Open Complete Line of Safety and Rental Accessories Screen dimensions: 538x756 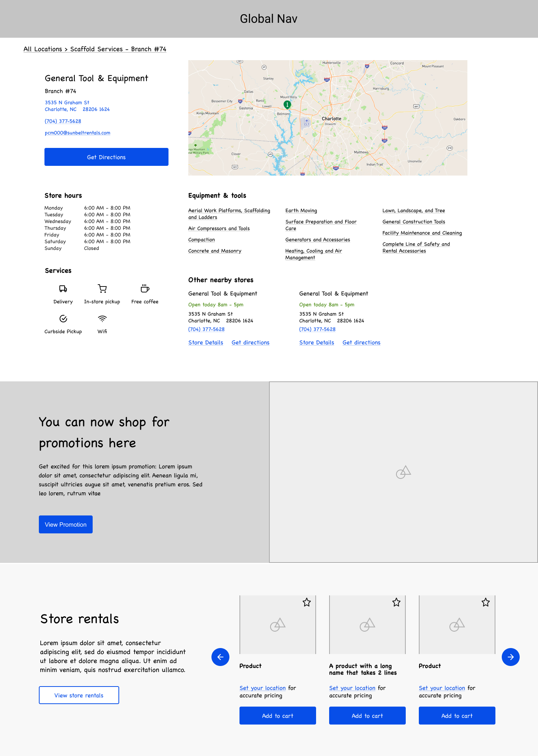416,247
